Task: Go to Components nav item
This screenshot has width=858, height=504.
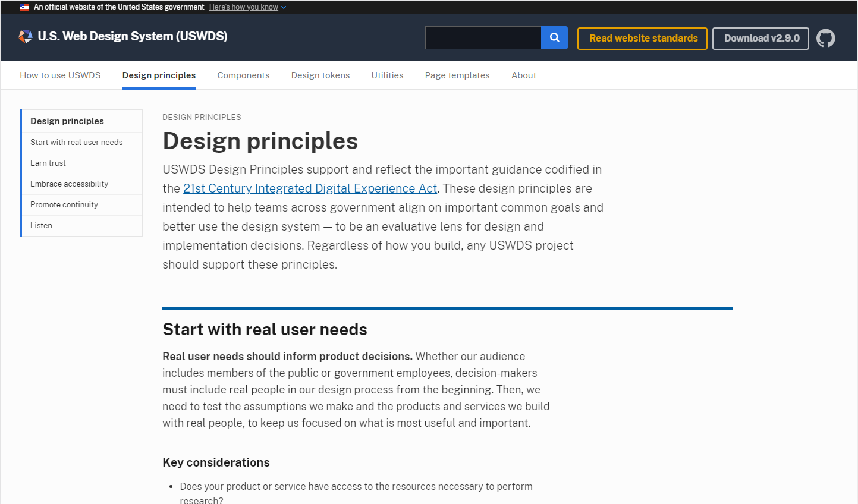Action: pyautogui.click(x=243, y=75)
